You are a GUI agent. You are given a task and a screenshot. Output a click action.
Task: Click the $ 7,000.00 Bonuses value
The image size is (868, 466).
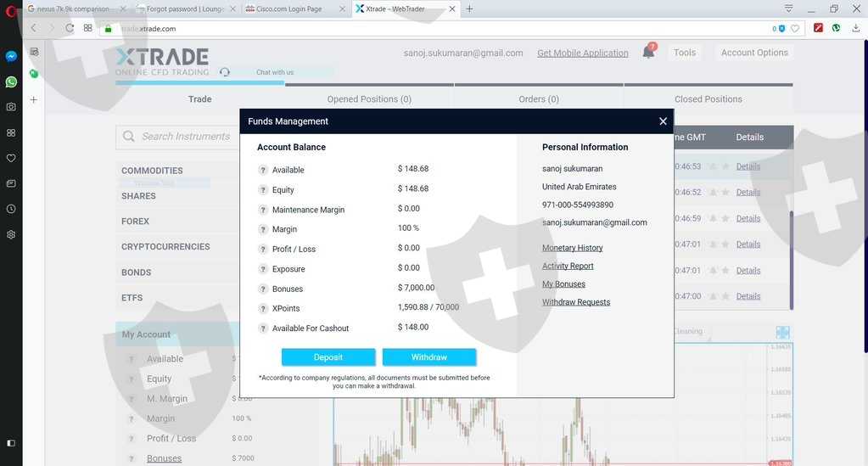(x=417, y=288)
